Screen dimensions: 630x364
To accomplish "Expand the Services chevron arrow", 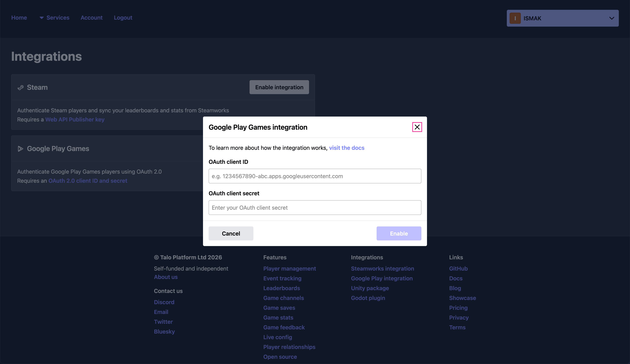I will (x=41, y=18).
